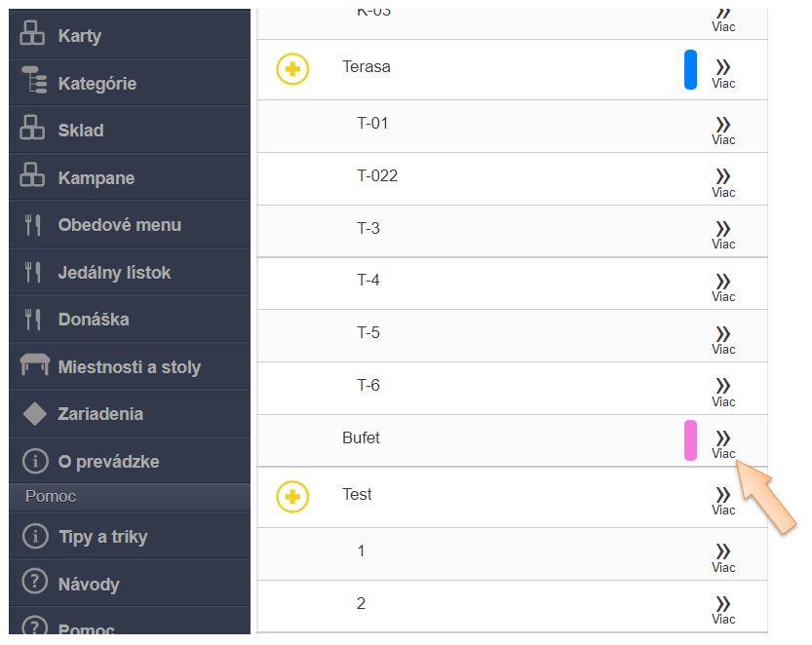Open the Jedálny lístok menu item
This screenshot has height=645, width=812.
(x=114, y=273)
